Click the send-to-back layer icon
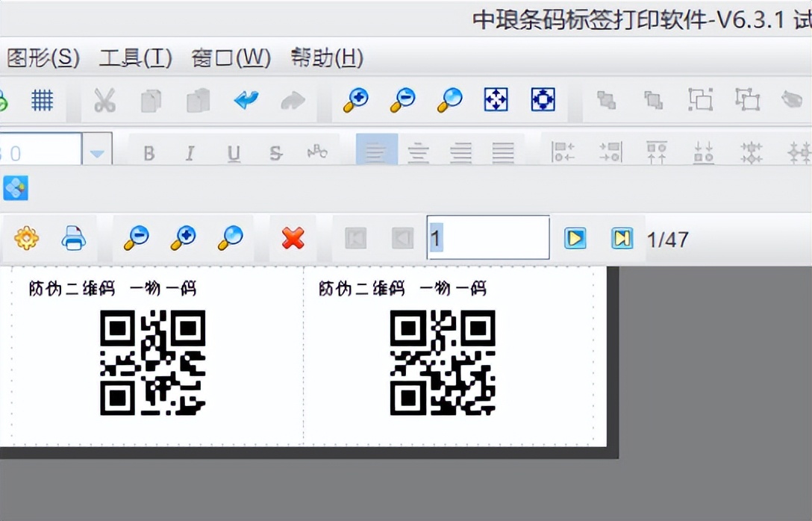Screen dimensions: 812x521 coord(653,100)
